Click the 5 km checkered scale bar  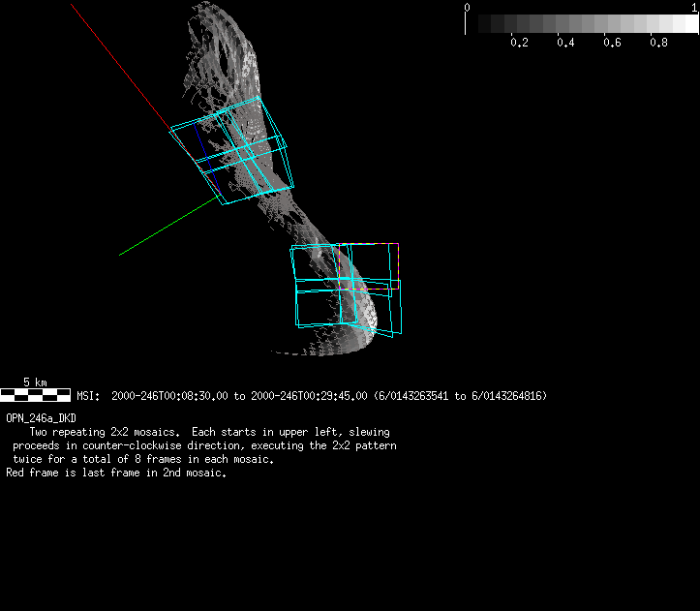click(x=35, y=395)
